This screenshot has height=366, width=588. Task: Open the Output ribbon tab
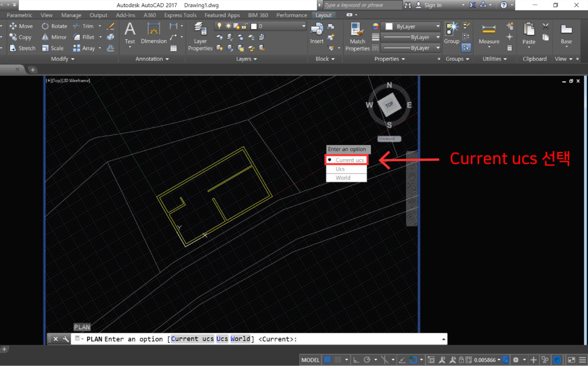[98, 15]
